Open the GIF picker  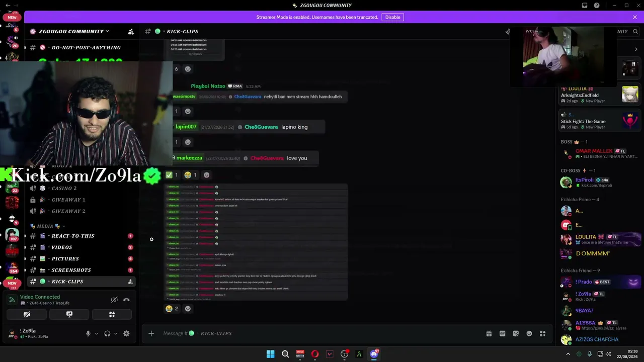502,333
